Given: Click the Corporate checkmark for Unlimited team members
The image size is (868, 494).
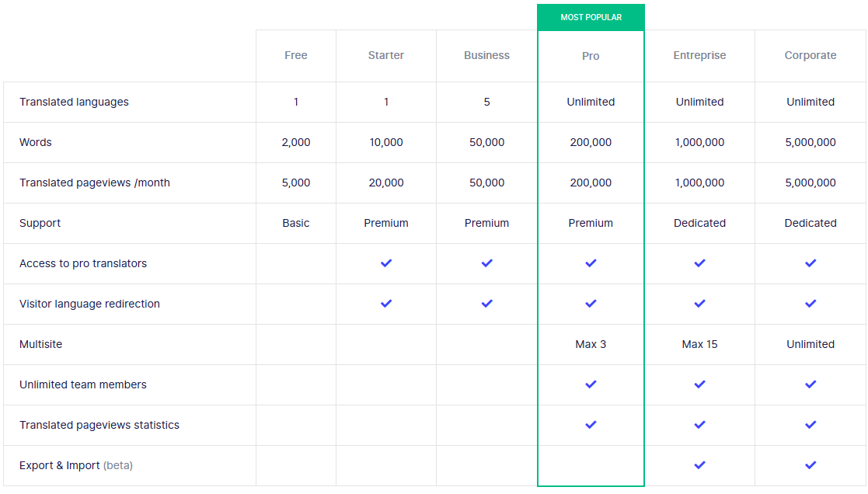Looking at the screenshot, I should pyautogui.click(x=810, y=384).
